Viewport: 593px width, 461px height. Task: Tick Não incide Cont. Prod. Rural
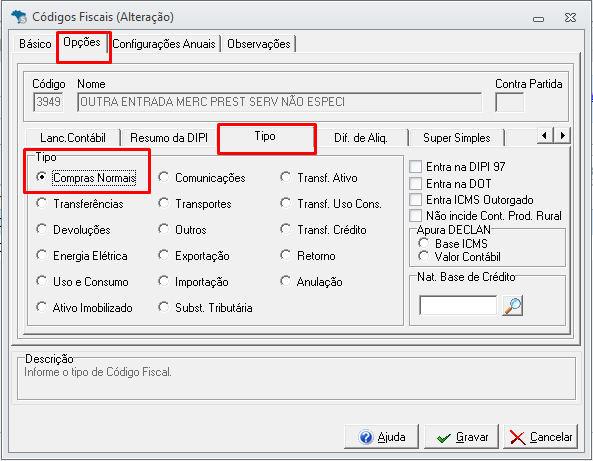[x=415, y=216]
